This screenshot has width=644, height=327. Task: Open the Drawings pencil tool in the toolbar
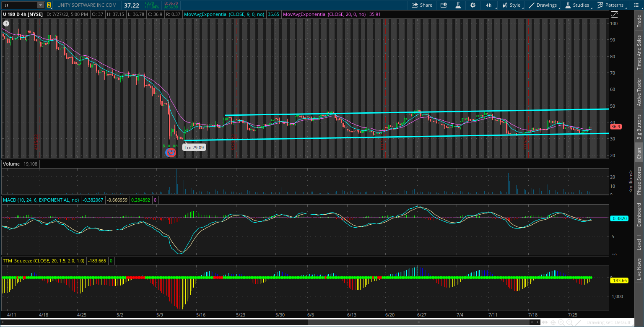coord(543,5)
